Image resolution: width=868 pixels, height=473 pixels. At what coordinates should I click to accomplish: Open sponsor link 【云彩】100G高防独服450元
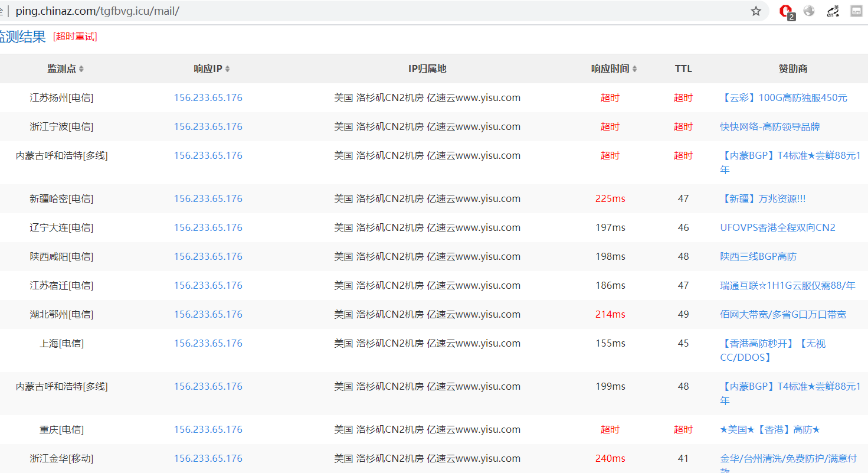784,98
